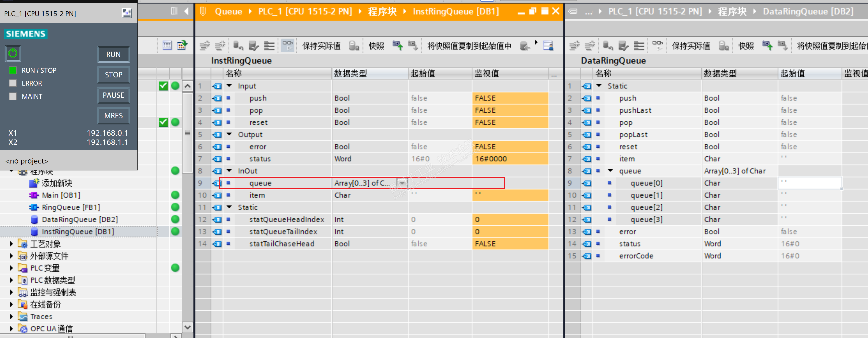Click the Traces folder icon

click(22, 317)
